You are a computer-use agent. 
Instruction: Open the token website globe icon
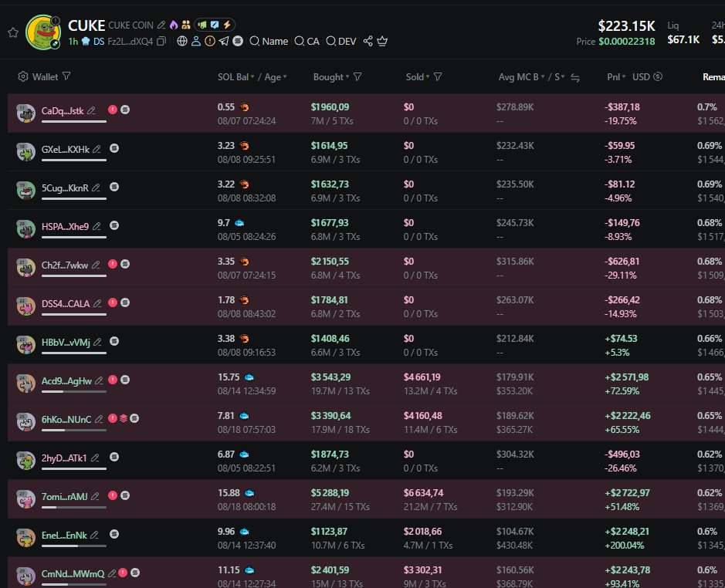(x=182, y=41)
